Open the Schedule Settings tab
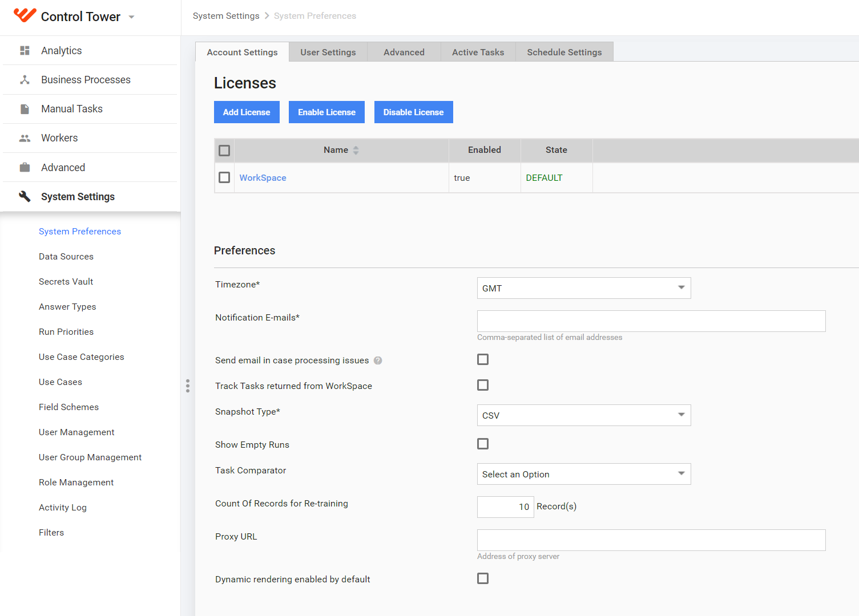Screen dimensions: 859x616 (564, 52)
